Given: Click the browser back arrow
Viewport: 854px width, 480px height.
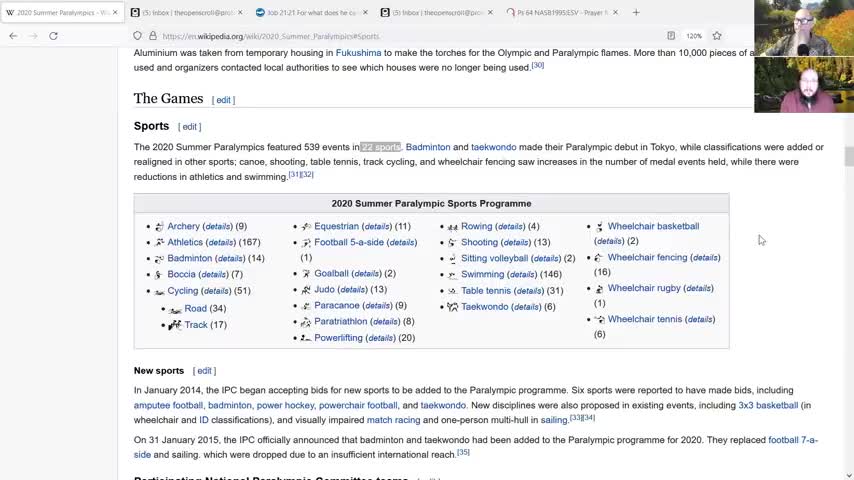Looking at the screenshot, I should (x=13, y=36).
